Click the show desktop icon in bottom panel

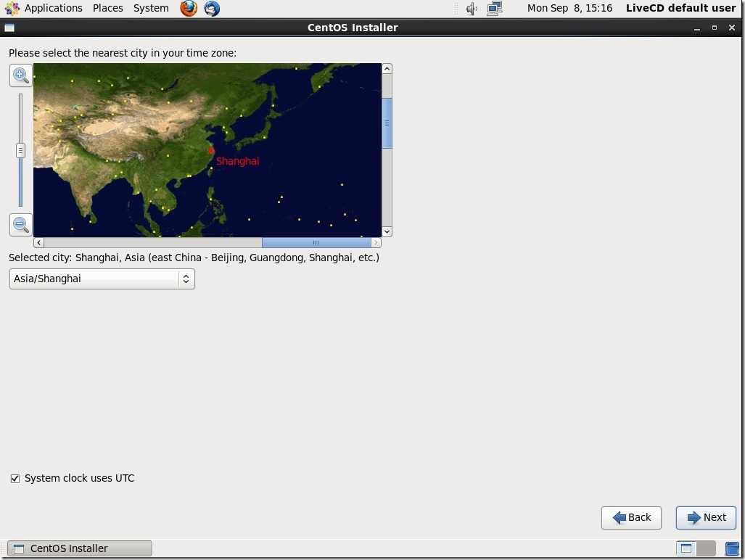[732, 548]
